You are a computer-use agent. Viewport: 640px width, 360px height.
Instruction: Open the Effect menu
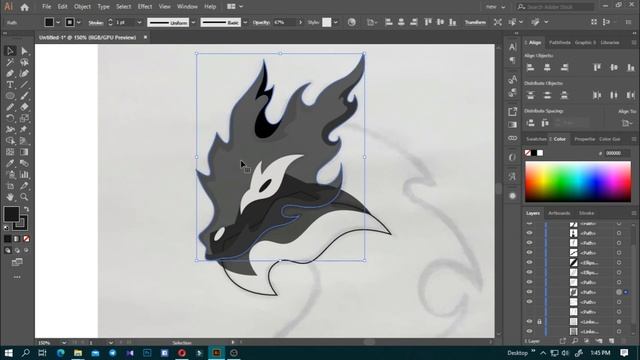[144, 7]
